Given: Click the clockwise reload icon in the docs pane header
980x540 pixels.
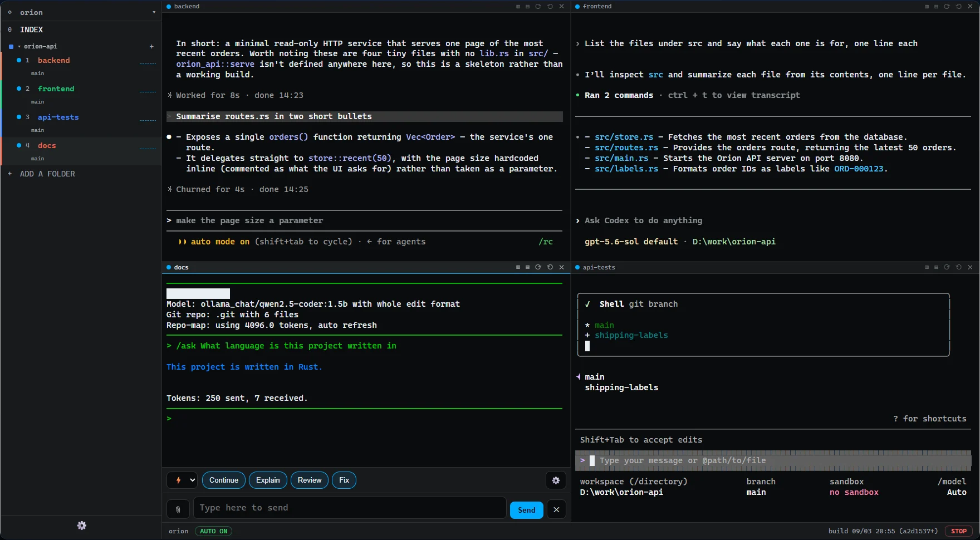Looking at the screenshot, I should click(538, 267).
